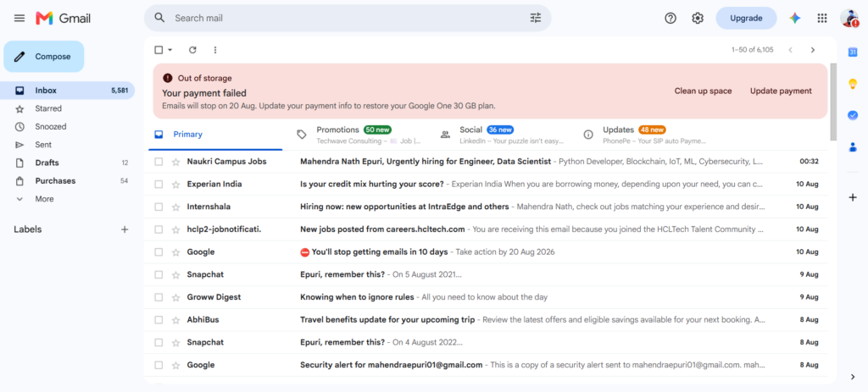
Task: Get add-ons plus icon in side panel
Action: (853, 197)
